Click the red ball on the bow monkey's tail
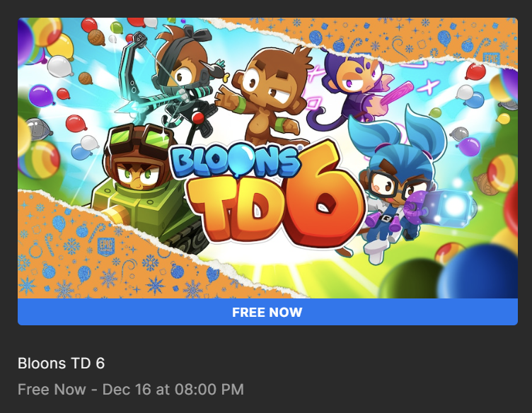532x413 pixels. [198, 117]
